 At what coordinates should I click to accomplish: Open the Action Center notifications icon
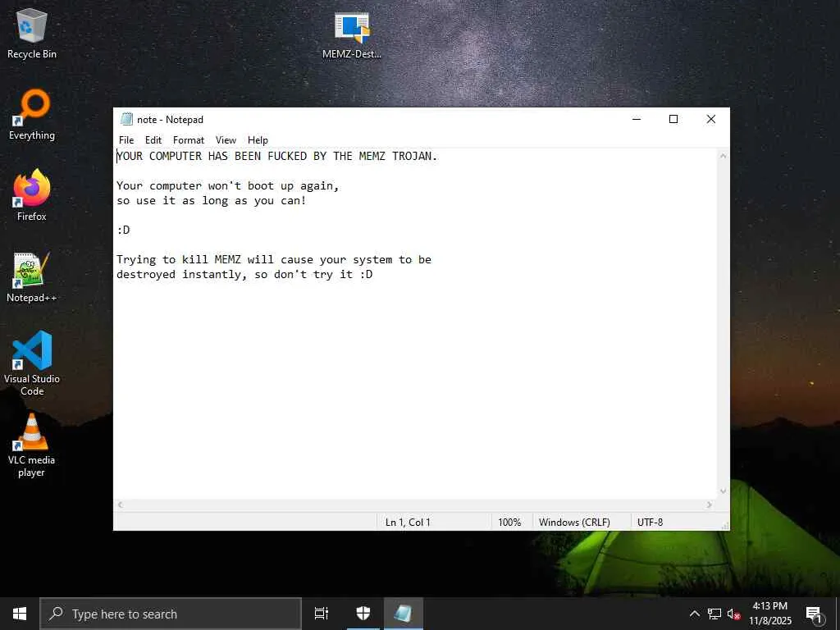click(814, 614)
